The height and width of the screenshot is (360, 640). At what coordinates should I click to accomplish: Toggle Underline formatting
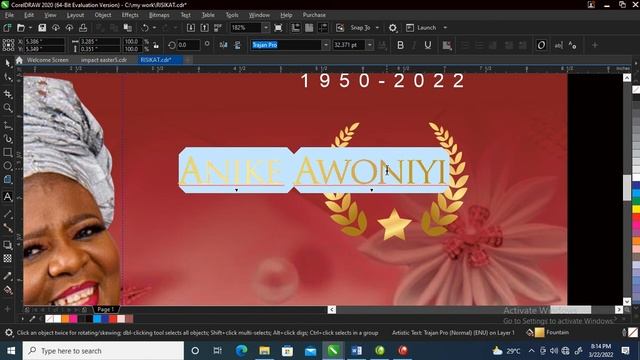428,45
